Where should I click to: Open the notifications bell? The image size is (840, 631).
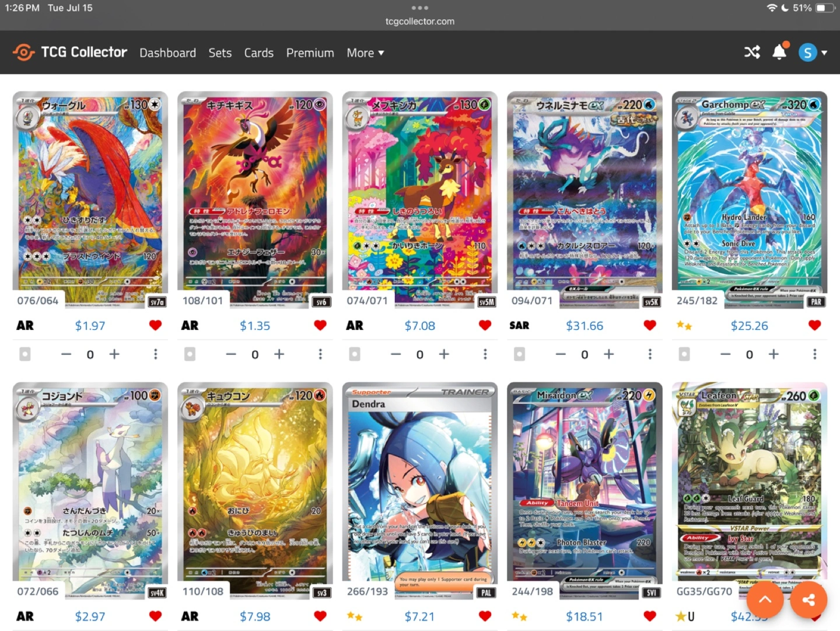point(780,51)
